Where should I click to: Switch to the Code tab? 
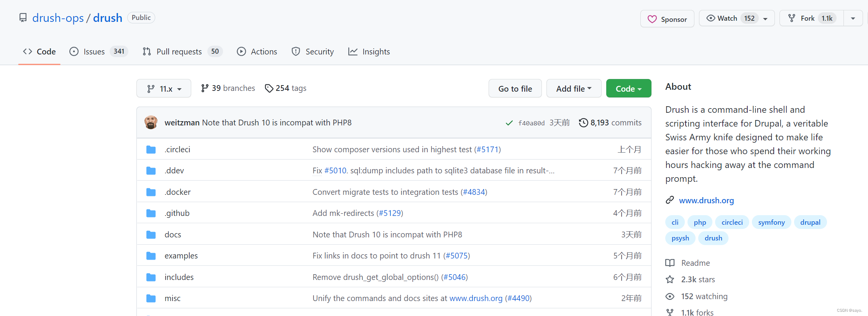point(39,51)
